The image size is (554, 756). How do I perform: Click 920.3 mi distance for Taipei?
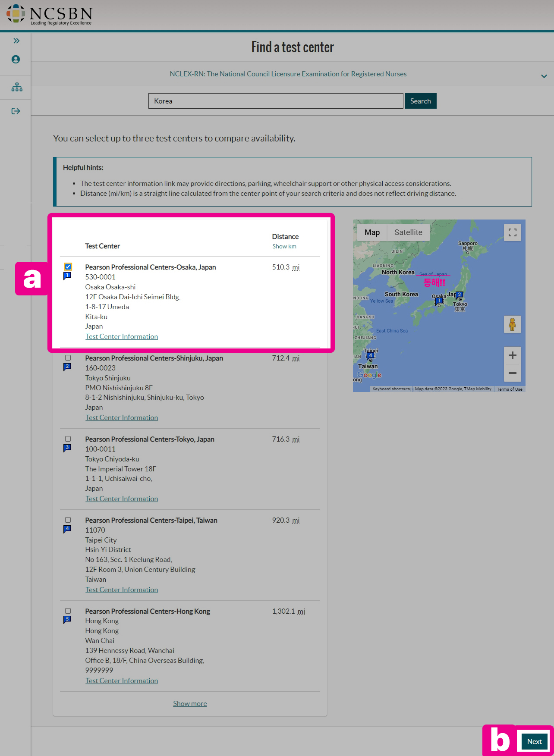[x=286, y=520]
